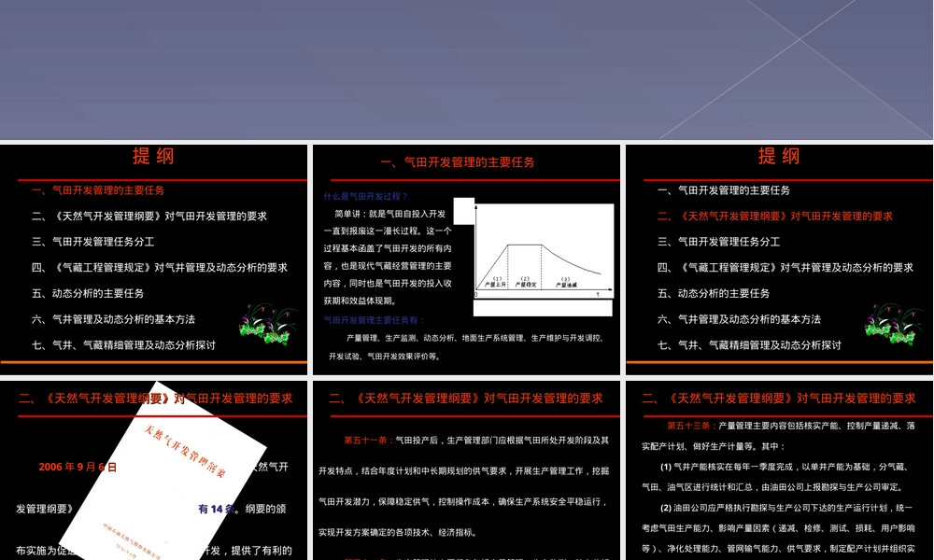
Task: Open slide showing the tilted white document page
Action: pos(154,470)
